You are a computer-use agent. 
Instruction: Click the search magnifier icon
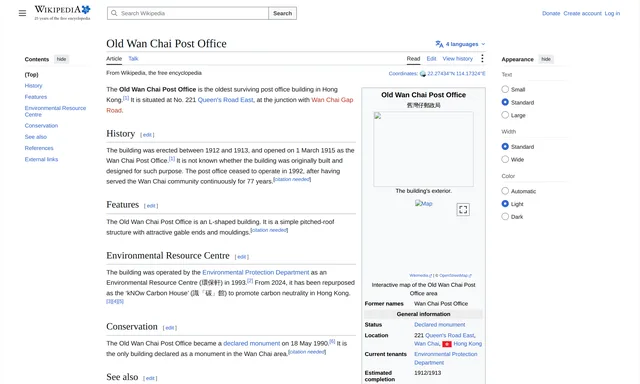click(114, 13)
